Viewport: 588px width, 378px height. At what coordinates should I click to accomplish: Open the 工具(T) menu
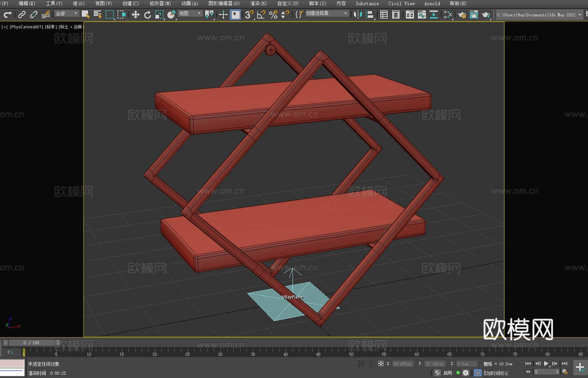pos(54,3)
